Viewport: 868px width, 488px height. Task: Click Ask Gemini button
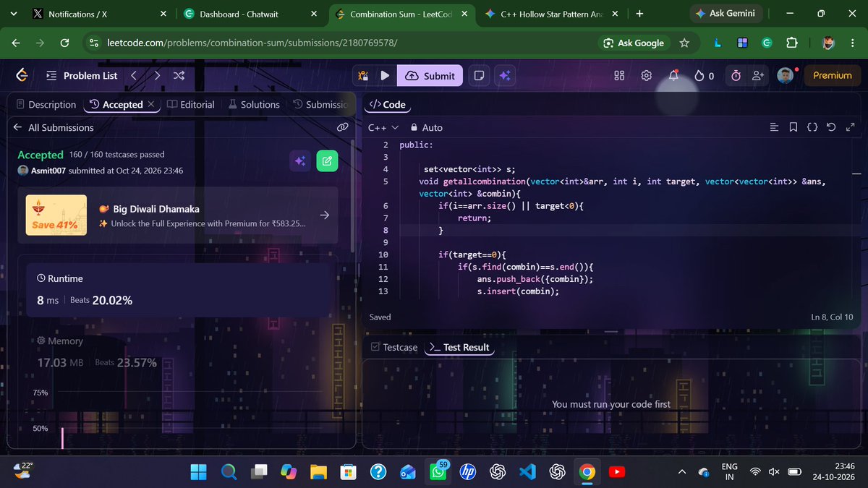click(x=726, y=14)
